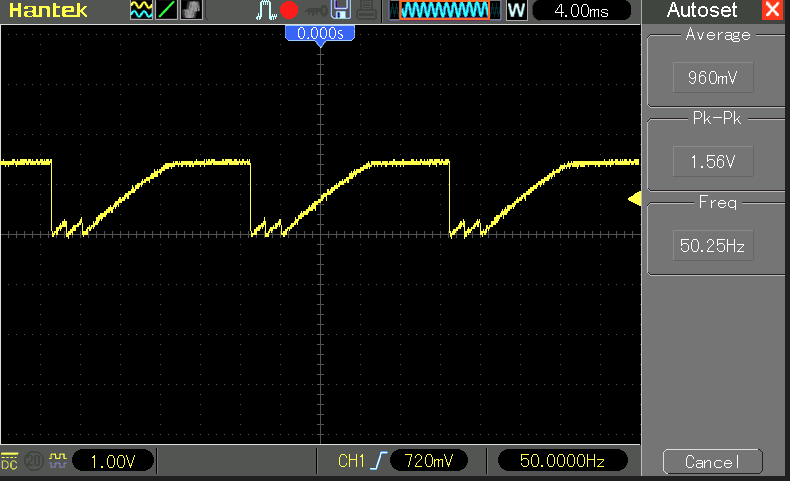Click the printer icon
The image size is (790, 481).
(367, 11)
